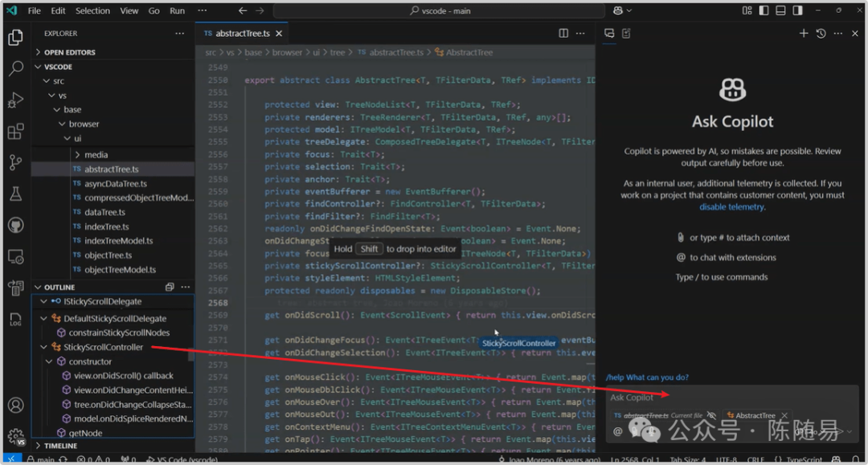Open Run and Debug view
This screenshot has width=868, height=465.
[x=15, y=100]
